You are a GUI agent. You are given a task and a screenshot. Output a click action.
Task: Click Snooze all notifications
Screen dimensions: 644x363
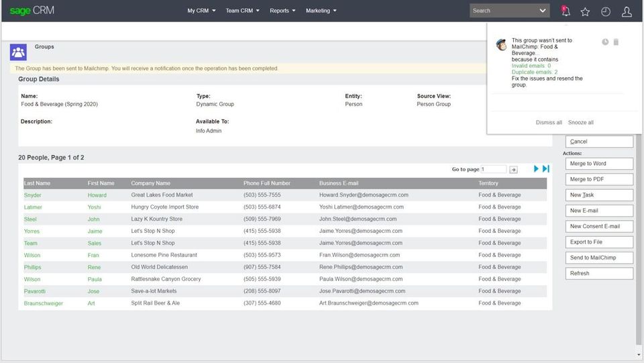[581, 122]
